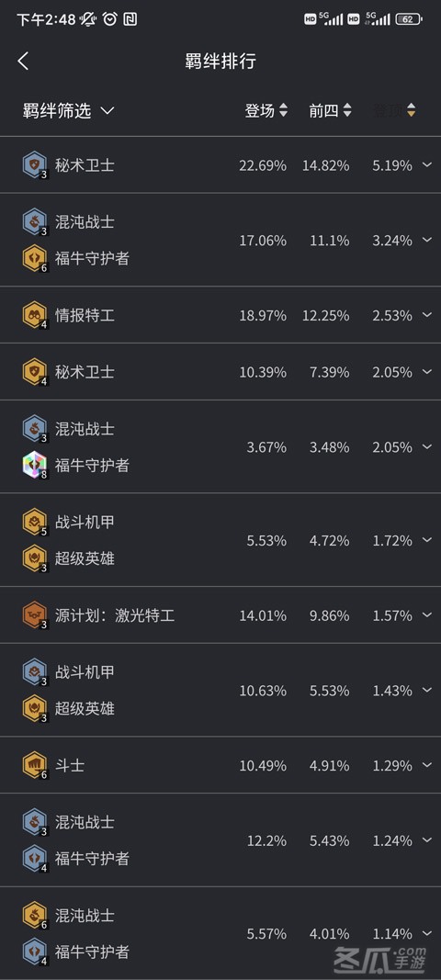Screen dimensions: 441x980
Task: Tap the prismatic 福牛守护者 level 8 icon
Action: point(34,465)
